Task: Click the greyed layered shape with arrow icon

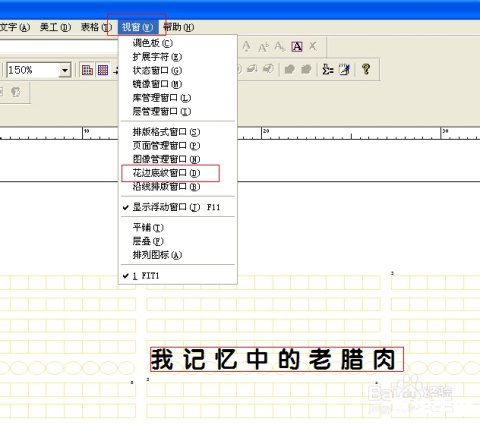Action: [x=252, y=69]
